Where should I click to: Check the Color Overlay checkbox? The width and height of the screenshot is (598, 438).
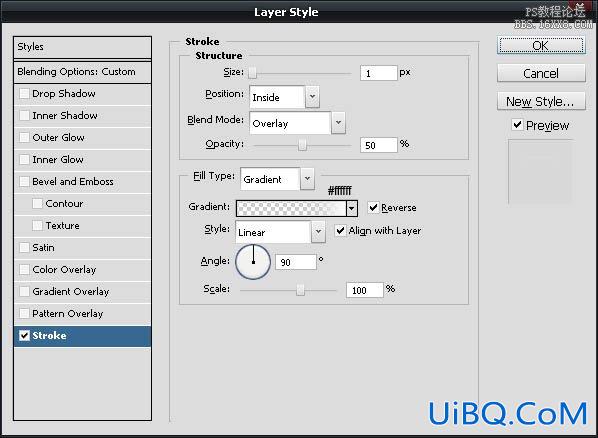[x=24, y=269]
